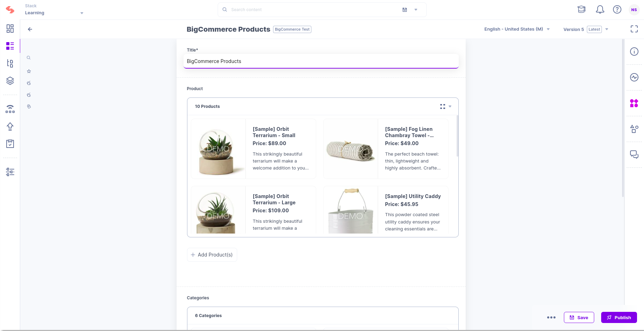This screenshot has height=331, width=644.
Task: Click Add Product(s) button
Action: coord(212,255)
